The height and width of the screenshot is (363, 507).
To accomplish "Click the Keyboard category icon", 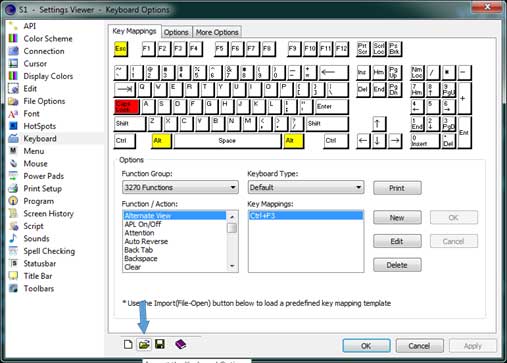I will (x=13, y=138).
